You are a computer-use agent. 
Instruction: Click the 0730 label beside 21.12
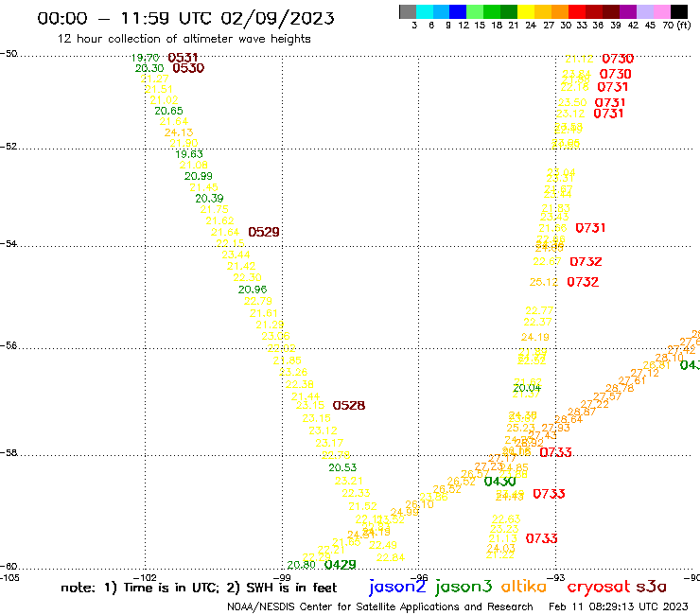(618, 59)
